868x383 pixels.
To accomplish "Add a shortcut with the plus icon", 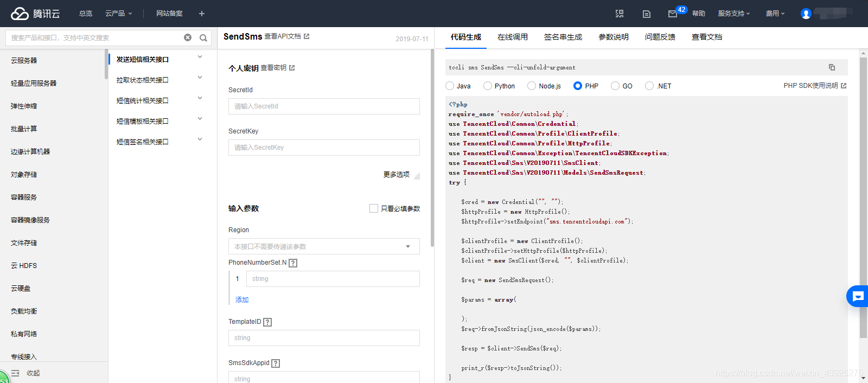I will [x=202, y=14].
